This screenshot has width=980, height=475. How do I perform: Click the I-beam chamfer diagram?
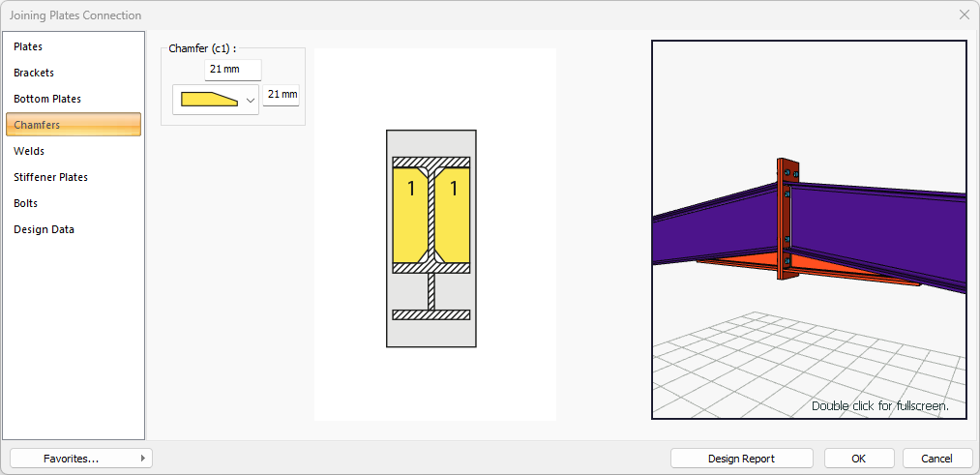tap(431, 238)
